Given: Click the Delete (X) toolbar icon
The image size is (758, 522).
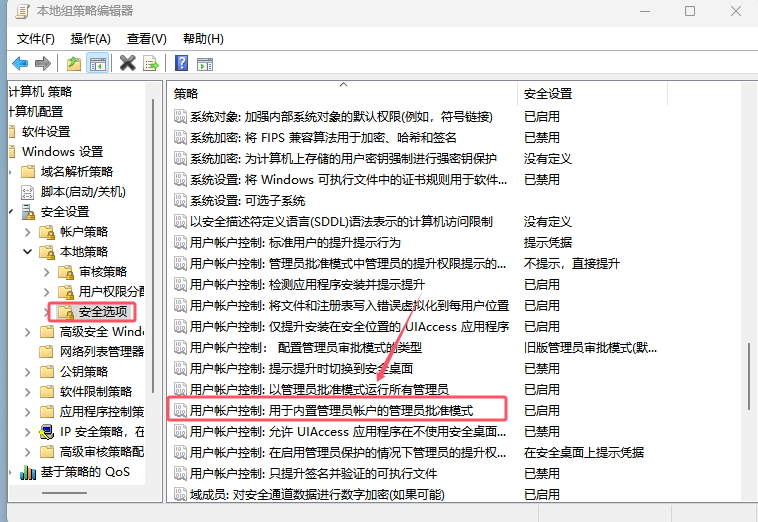Looking at the screenshot, I should pyautogui.click(x=127, y=64).
